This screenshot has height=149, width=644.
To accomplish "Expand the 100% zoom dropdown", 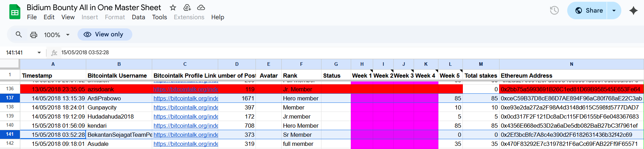I will click(68, 35).
